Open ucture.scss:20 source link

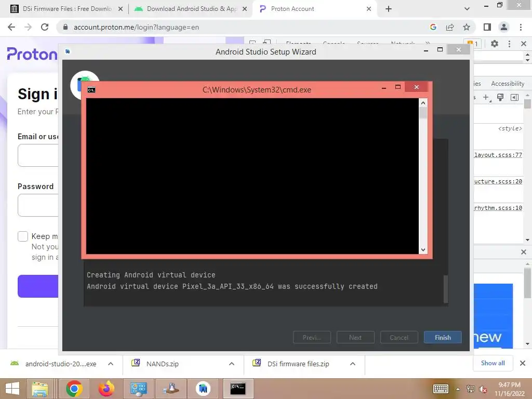coord(498,181)
